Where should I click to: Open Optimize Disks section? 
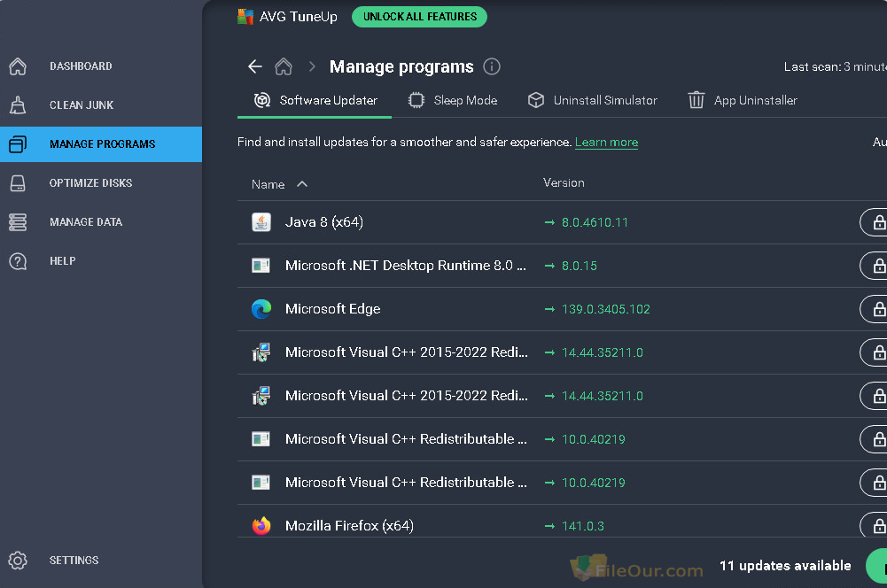tap(90, 183)
